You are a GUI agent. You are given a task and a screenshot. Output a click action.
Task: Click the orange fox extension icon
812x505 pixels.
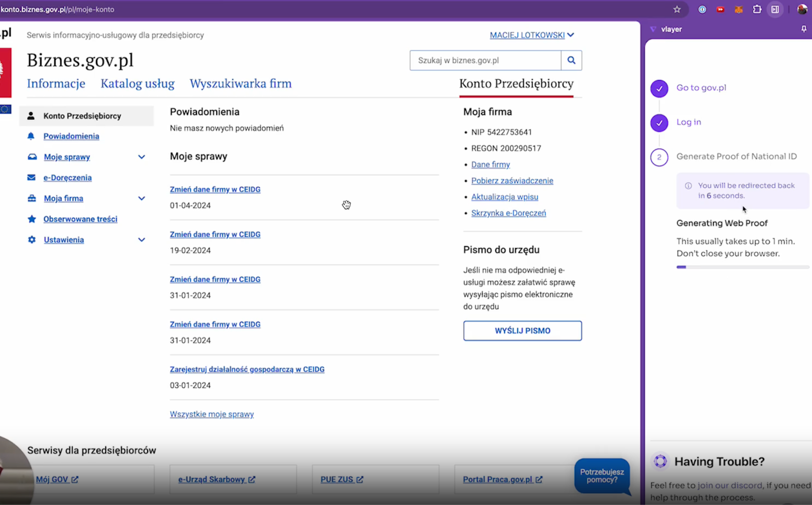(x=738, y=9)
